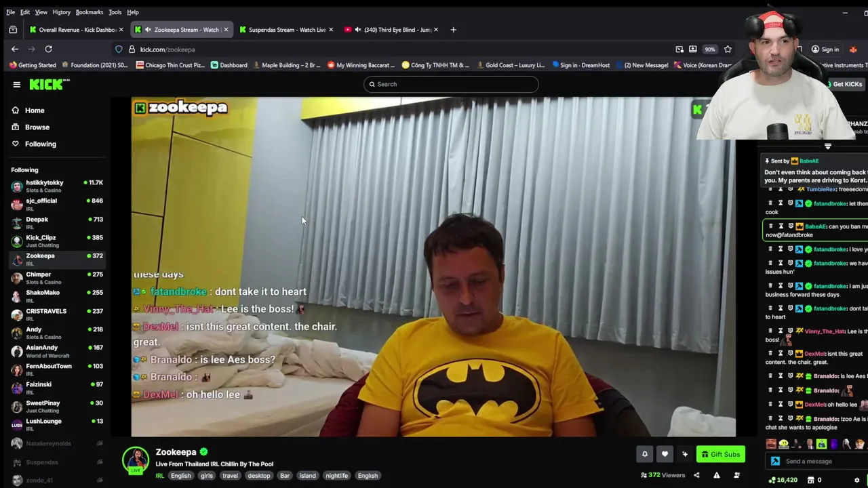Image resolution: width=868 pixels, height=488 pixels.
Task: Click the 16,420 channel points icon
Action: (772, 480)
